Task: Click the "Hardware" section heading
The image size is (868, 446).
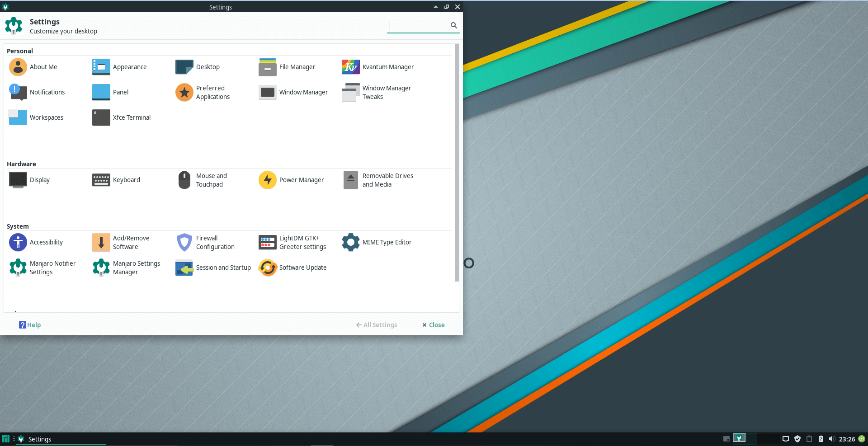Action: point(21,164)
